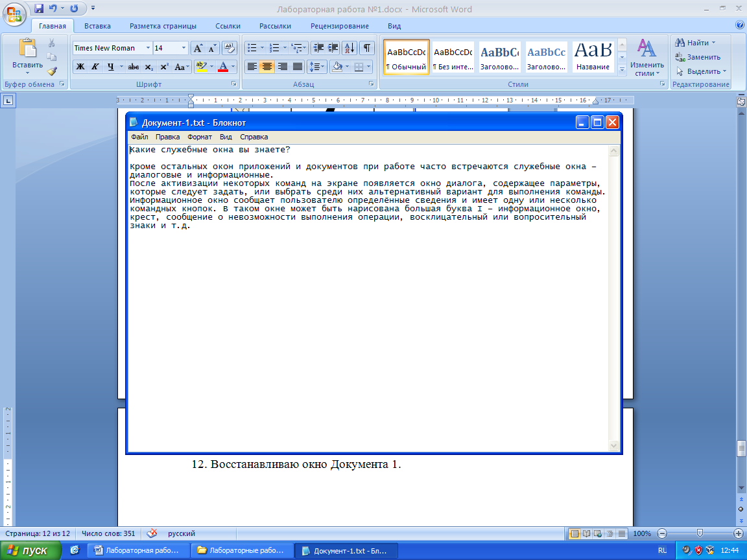
Task: Expand the styles gallery More arrow
Action: pos(622,69)
